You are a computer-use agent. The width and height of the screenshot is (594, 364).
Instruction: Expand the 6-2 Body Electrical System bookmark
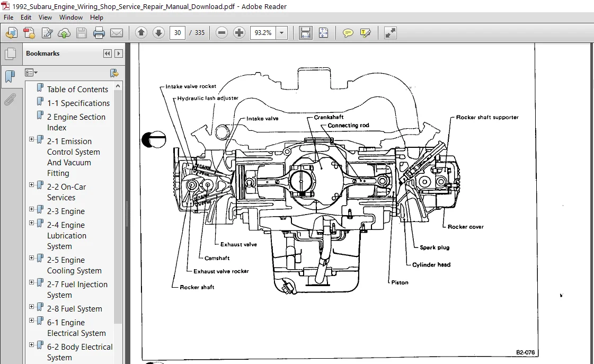click(x=32, y=345)
